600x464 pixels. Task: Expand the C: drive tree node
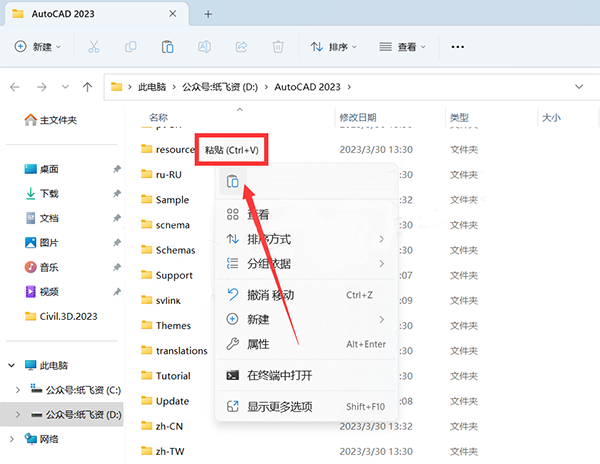point(18,390)
